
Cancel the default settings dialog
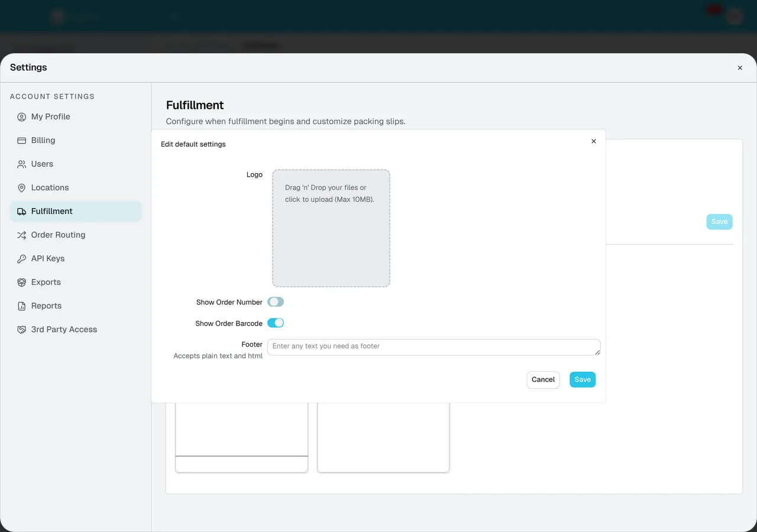tap(543, 379)
